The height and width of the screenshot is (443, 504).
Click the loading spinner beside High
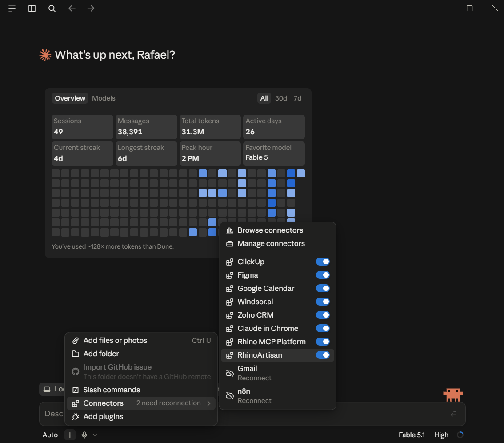pyautogui.click(x=460, y=435)
